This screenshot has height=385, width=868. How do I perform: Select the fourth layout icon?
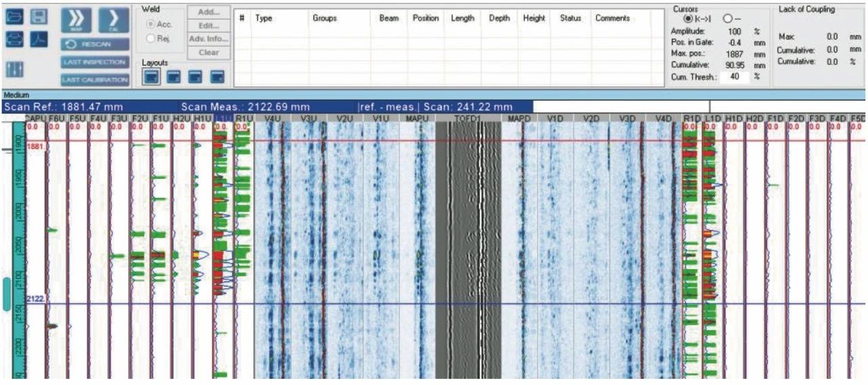pos(217,77)
